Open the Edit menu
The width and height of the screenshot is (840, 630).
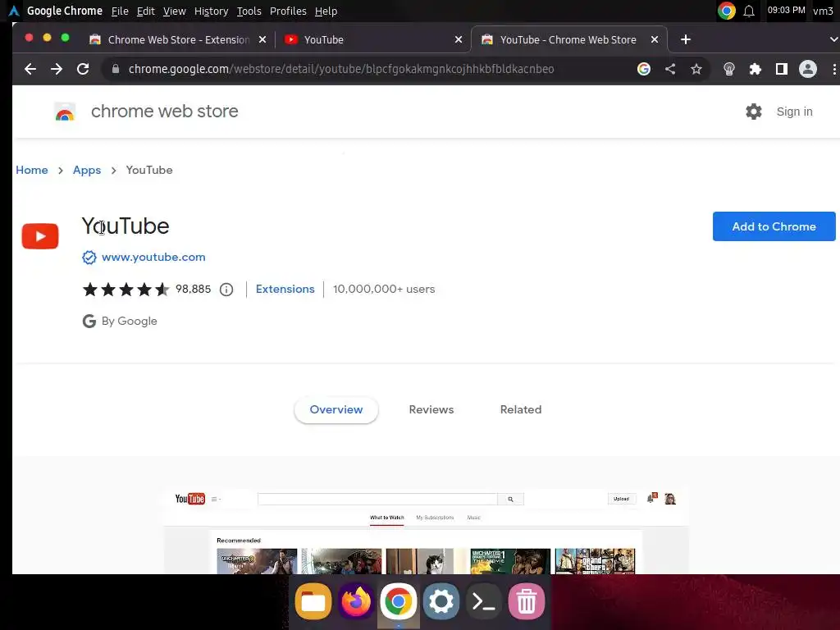146,11
